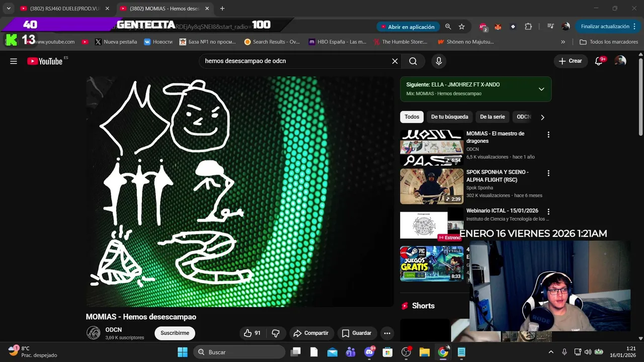The height and width of the screenshot is (362, 644).
Task: Open a new Chrome tab
Action: [222, 9]
